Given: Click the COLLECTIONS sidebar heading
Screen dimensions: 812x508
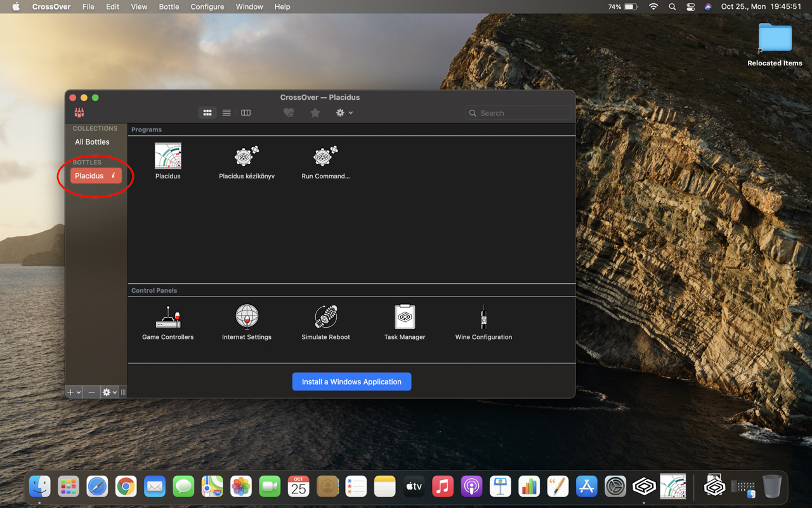Looking at the screenshot, I should pos(95,128).
